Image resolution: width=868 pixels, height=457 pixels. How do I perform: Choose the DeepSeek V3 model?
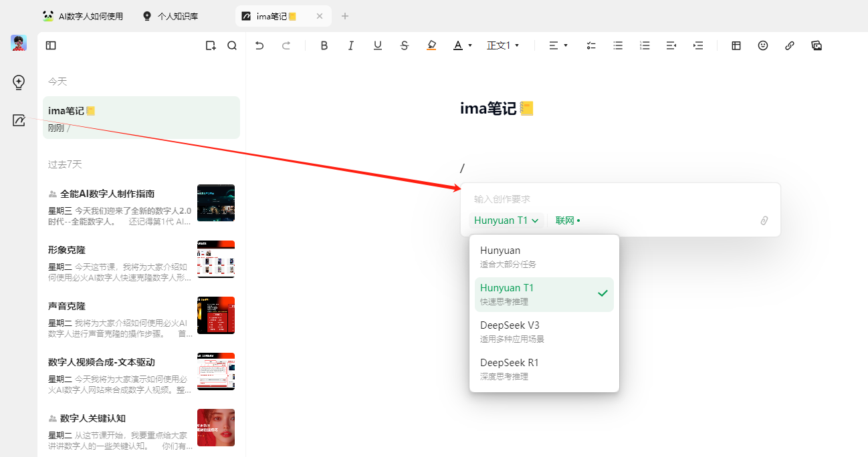click(544, 331)
